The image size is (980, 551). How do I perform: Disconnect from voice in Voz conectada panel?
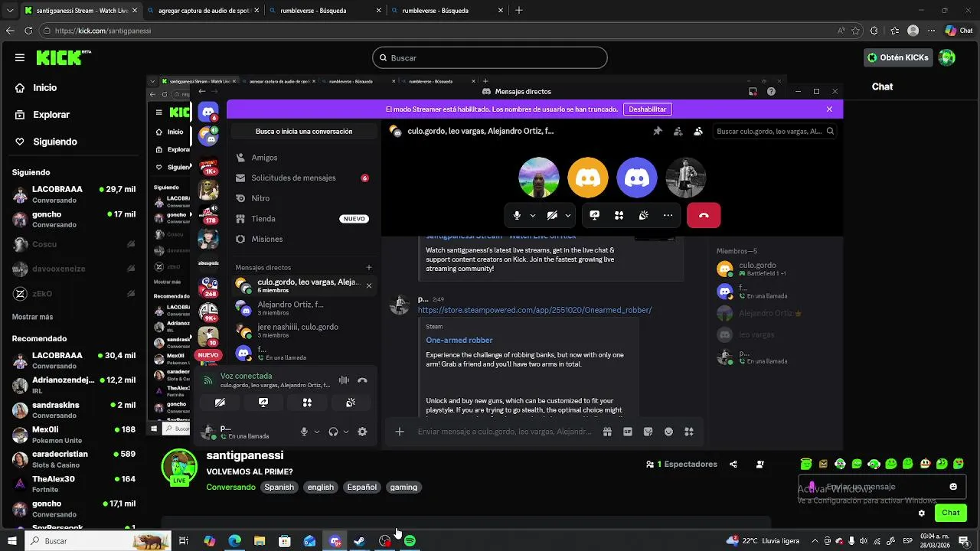(x=363, y=380)
